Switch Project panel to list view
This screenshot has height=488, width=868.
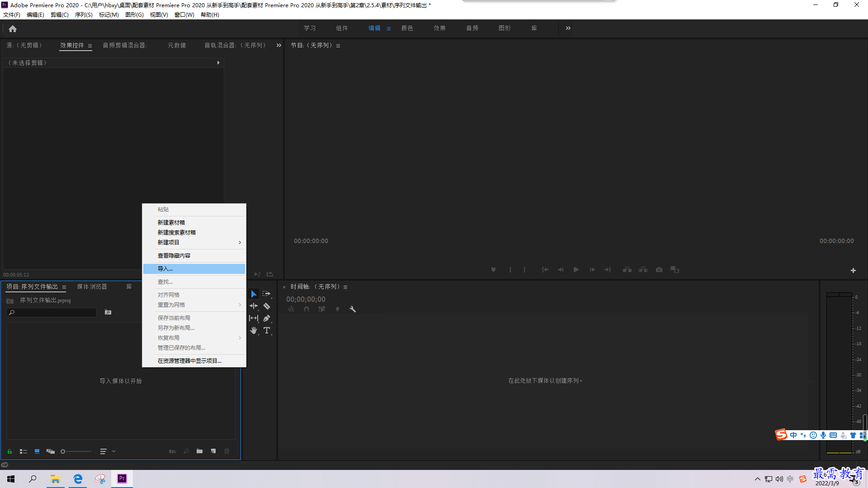(24, 451)
